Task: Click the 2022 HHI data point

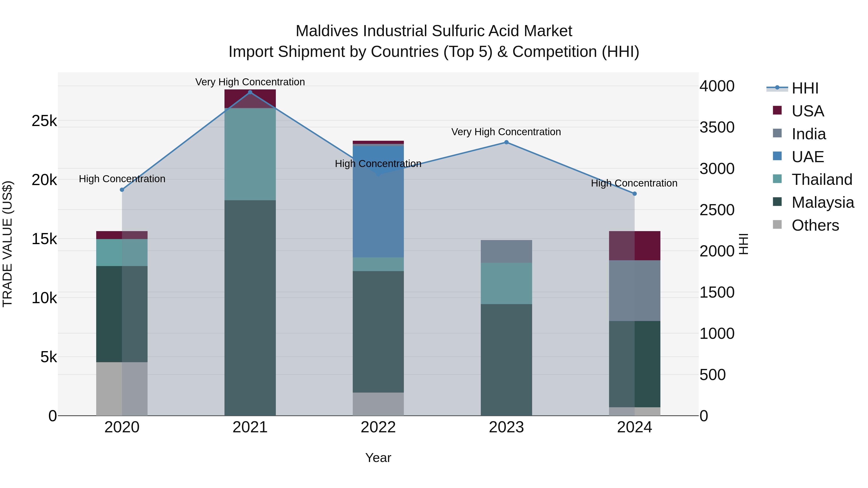Action: [378, 174]
